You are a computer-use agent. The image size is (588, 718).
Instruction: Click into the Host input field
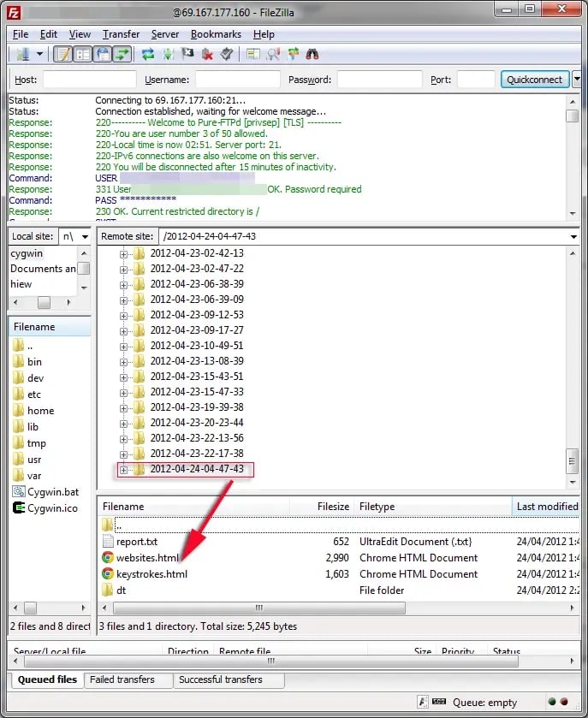point(89,80)
